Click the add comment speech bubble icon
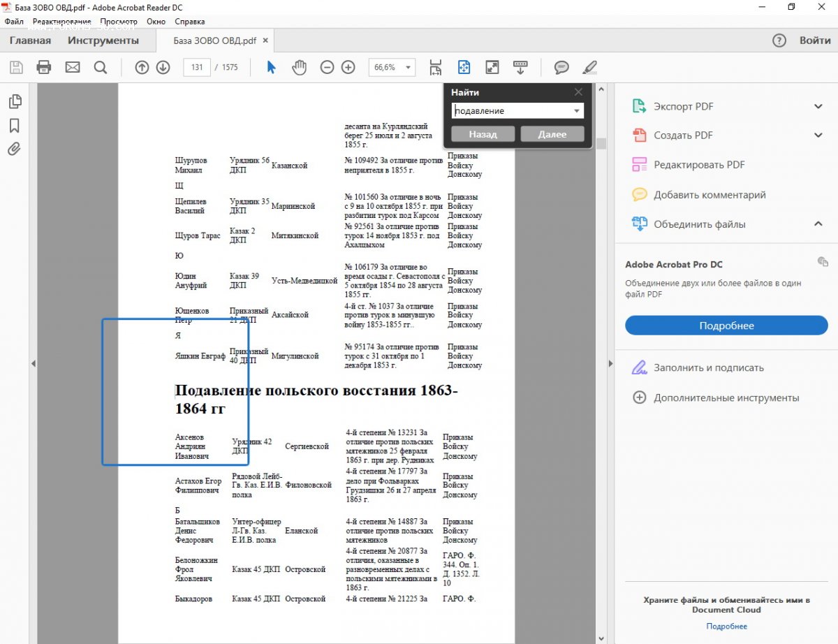Image resolution: width=838 pixels, height=644 pixels. click(561, 67)
